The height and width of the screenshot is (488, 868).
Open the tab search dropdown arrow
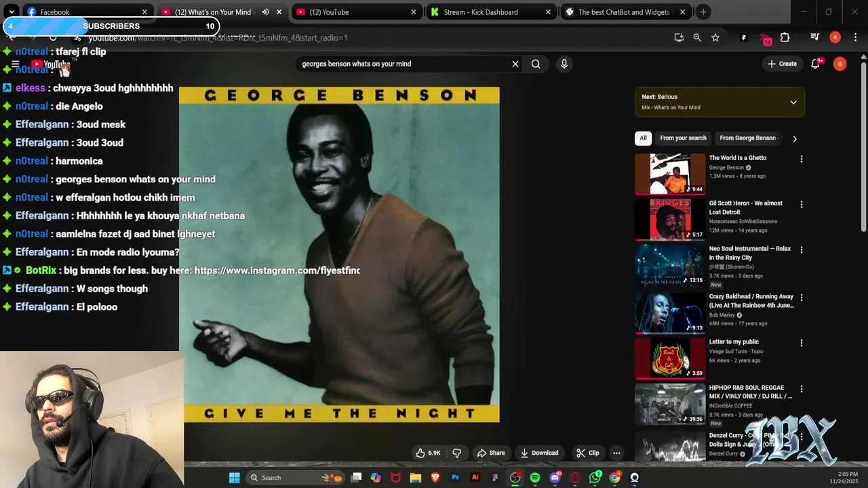pyautogui.click(x=12, y=12)
